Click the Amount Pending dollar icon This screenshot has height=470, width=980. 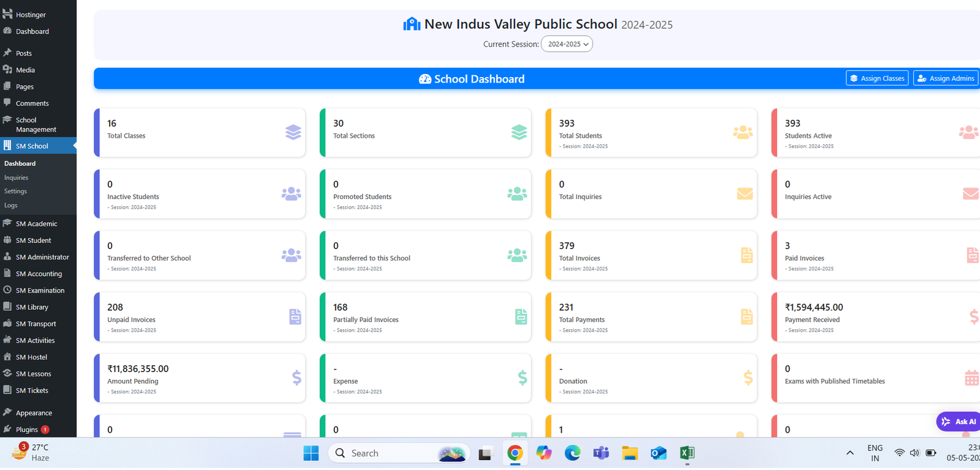point(296,378)
